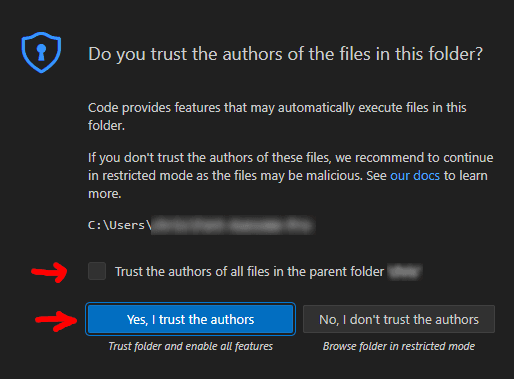Click the 'Do you trust the authors' heading
Image resolution: width=514 pixels, height=379 pixels.
coord(285,54)
